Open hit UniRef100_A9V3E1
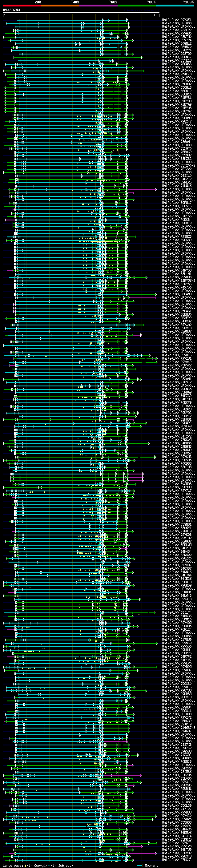 pos(177,20)
